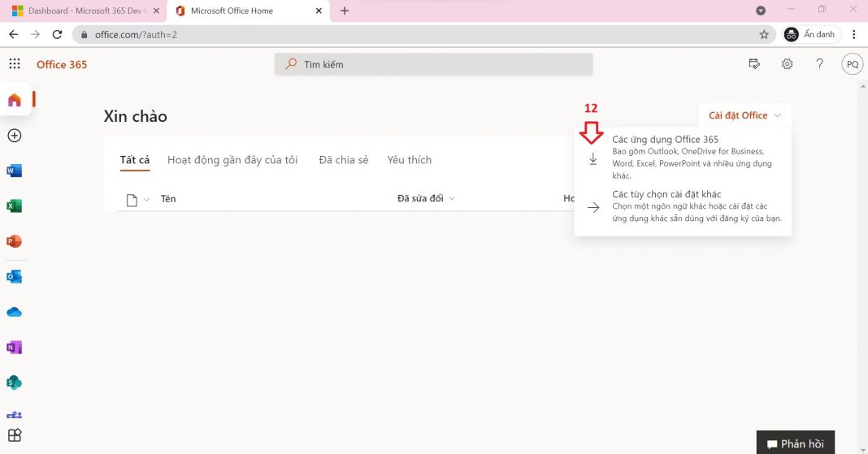This screenshot has width=868, height=454.
Task: Switch to the Đã chia sẻ tab
Action: coord(343,160)
